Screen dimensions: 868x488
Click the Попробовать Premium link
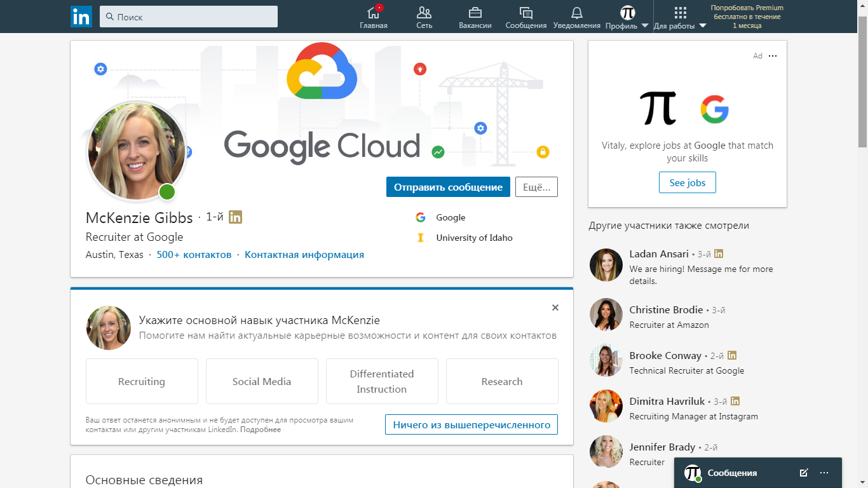coord(747,17)
